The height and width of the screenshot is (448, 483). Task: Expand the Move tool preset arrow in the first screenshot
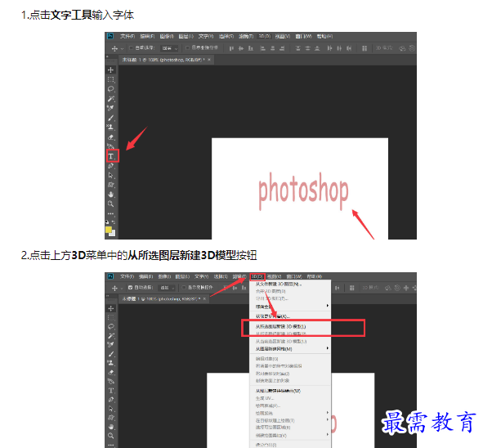pyautogui.click(x=122, y=49)
